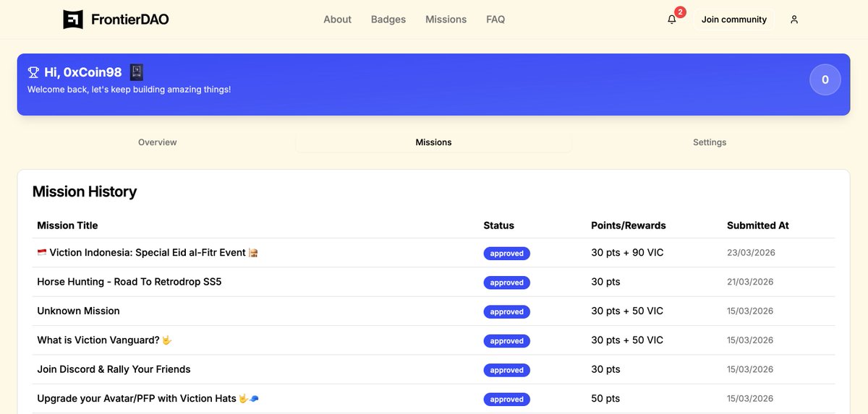Click approved badge for Unknown Mission
This screenshot has height=414, width=868.
click(507, 311)
